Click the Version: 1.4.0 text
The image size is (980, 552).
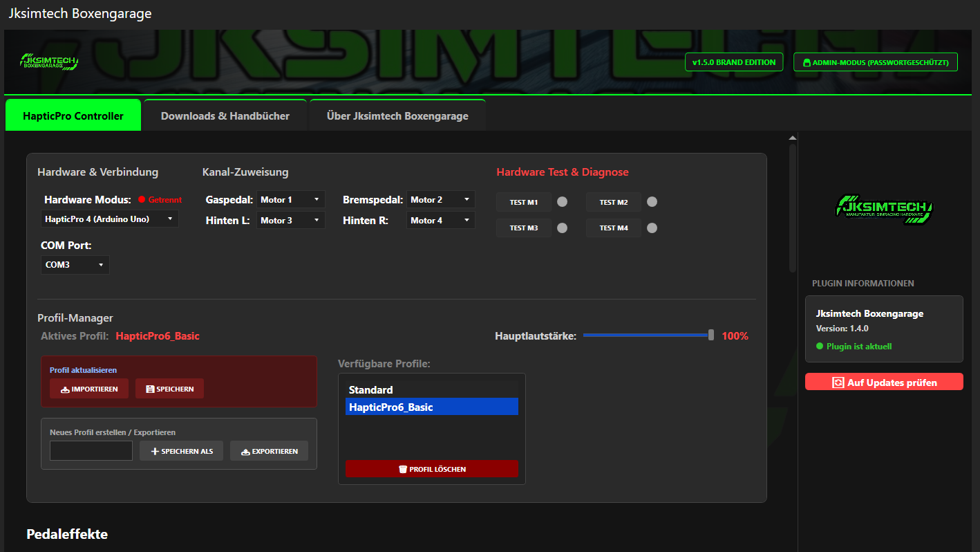pyautogui.click(x=842, y=329)
